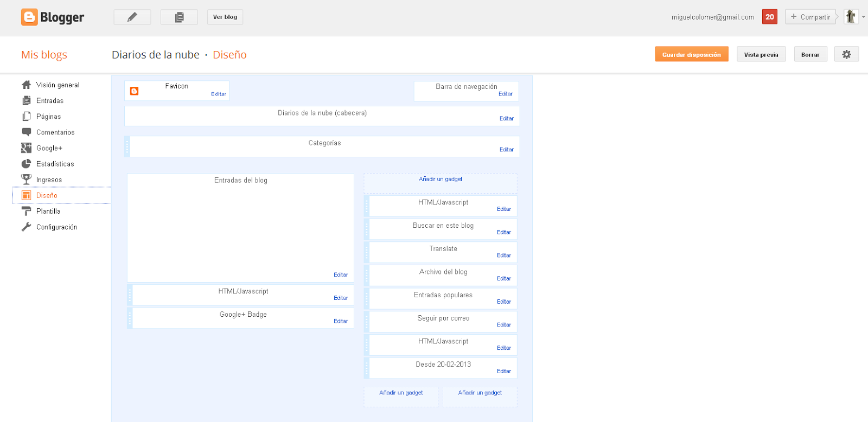Click the settings gear icon
Viewport: 868px width, 422px height.
[x=846, y=54]
